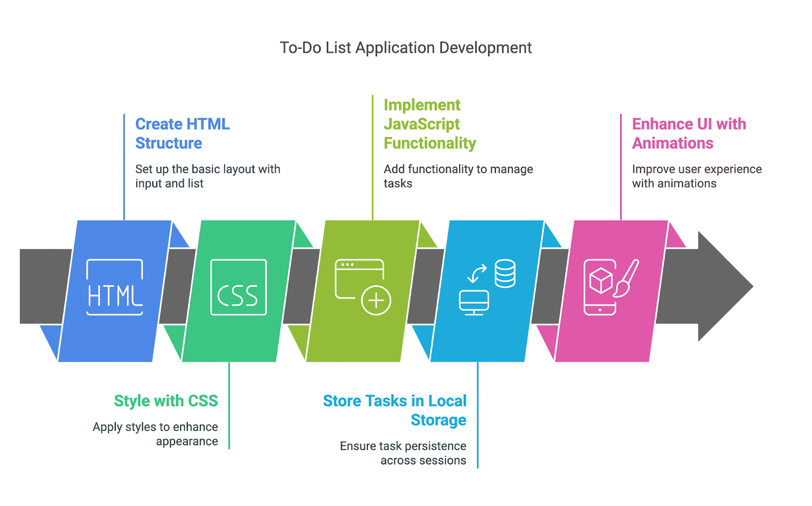Viewport: 812px width, 506px height.
Task: Click the Enhance UI with Animations heading
Action: tap(689, 133)
